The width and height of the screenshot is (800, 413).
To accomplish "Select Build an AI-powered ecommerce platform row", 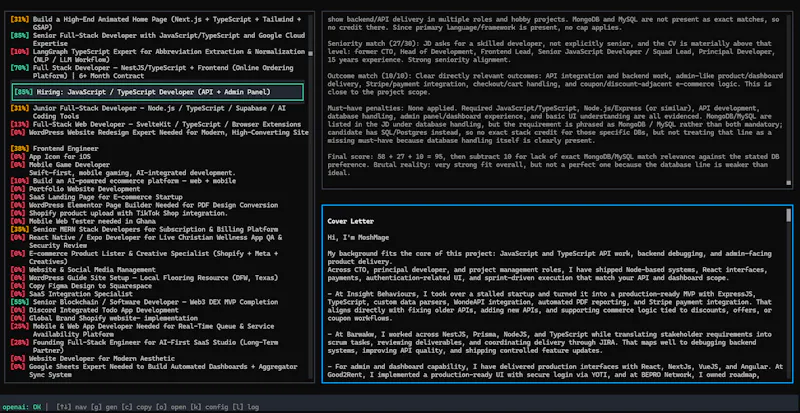I will tap(123, 181).
